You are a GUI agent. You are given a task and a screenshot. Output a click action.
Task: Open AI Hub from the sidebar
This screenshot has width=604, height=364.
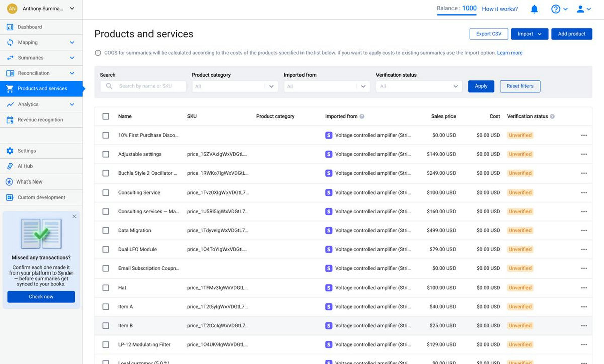41,166
